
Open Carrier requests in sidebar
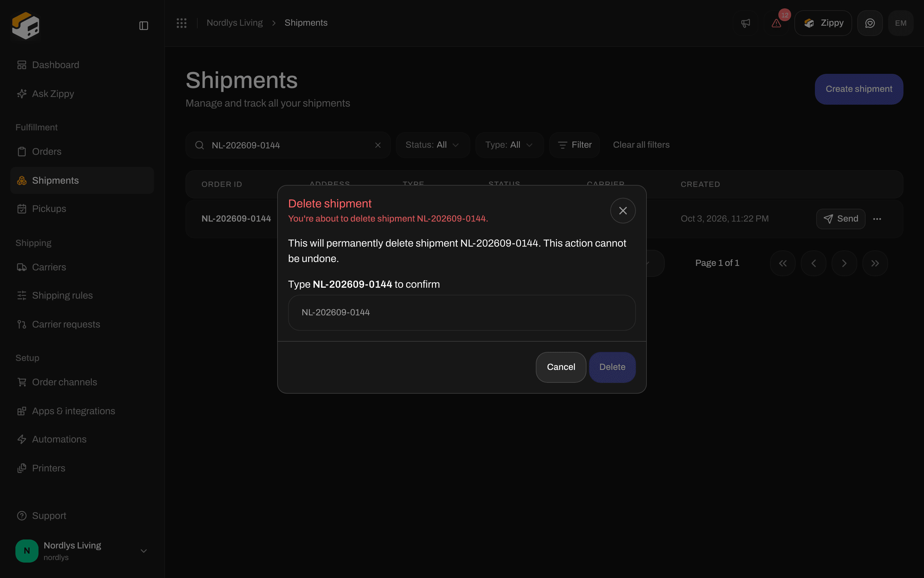[x=82, y=324]
